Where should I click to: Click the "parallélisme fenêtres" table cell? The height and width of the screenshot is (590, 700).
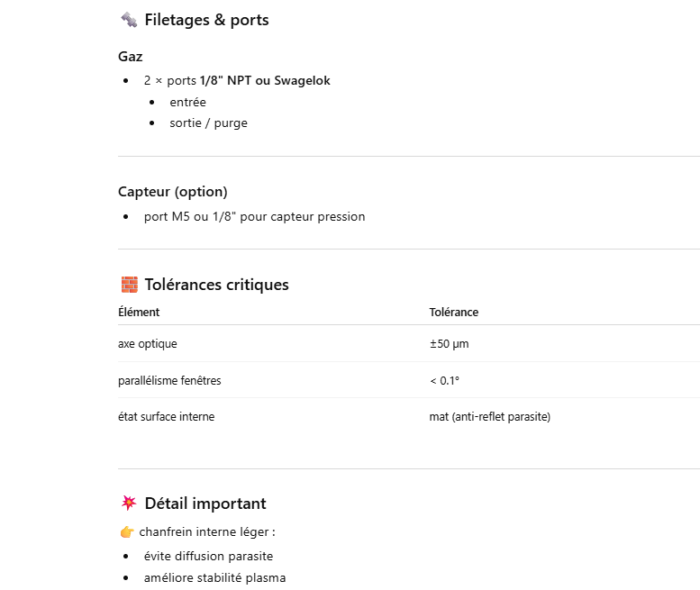pyautogui.click(x=169, y=381)
